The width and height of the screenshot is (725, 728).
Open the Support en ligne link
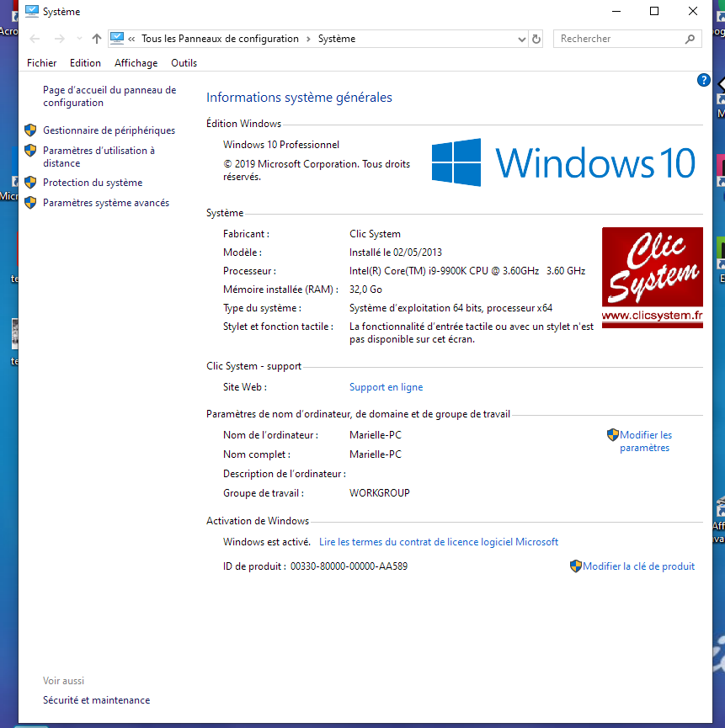pyautogui.click(x=386, y=387)
